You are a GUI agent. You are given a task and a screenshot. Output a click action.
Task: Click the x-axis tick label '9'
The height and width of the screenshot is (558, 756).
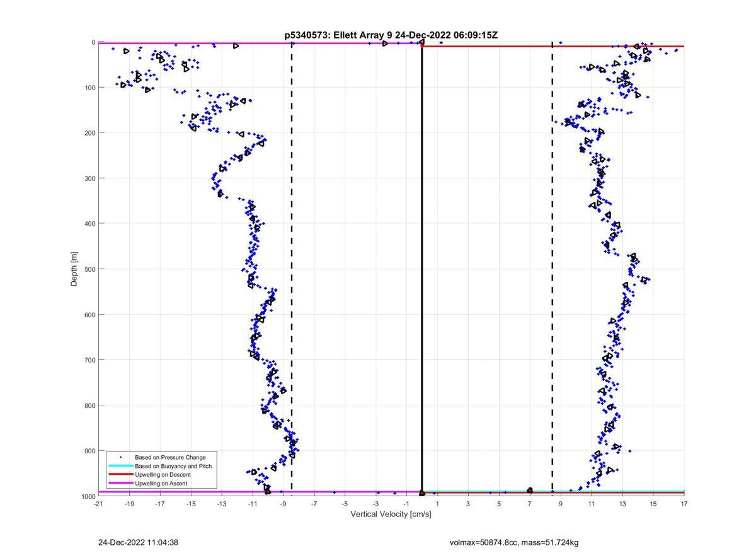point(561,504)
